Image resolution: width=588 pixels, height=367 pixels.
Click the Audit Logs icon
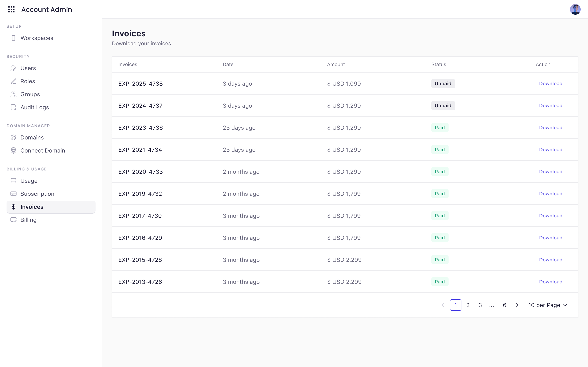point(13,107)
